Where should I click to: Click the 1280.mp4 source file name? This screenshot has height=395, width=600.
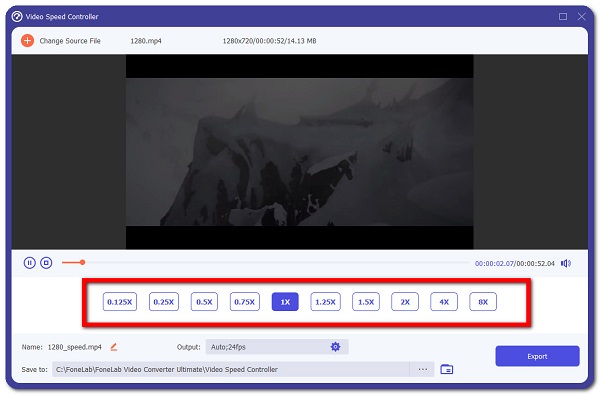[x=146, y=41]
